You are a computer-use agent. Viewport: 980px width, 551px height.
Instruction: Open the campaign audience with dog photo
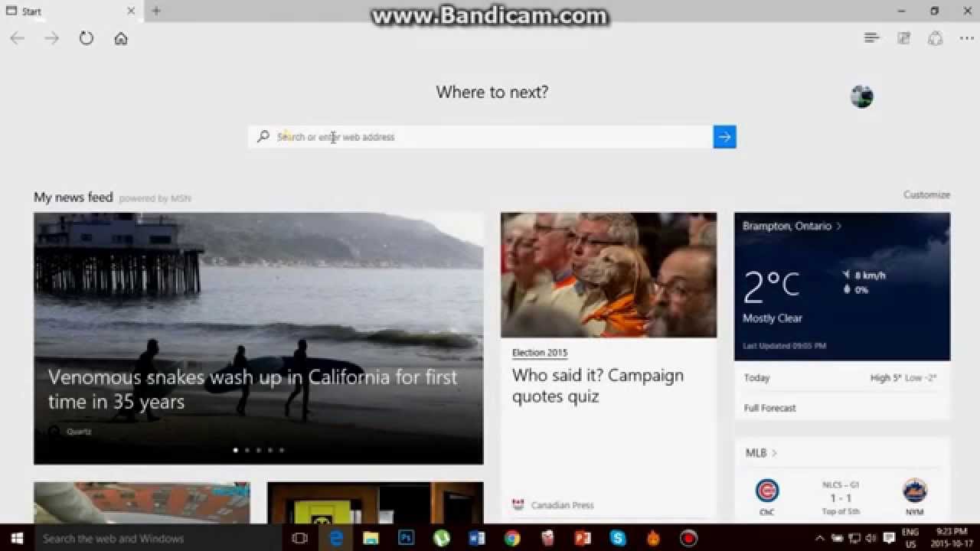tap(609, 275)
